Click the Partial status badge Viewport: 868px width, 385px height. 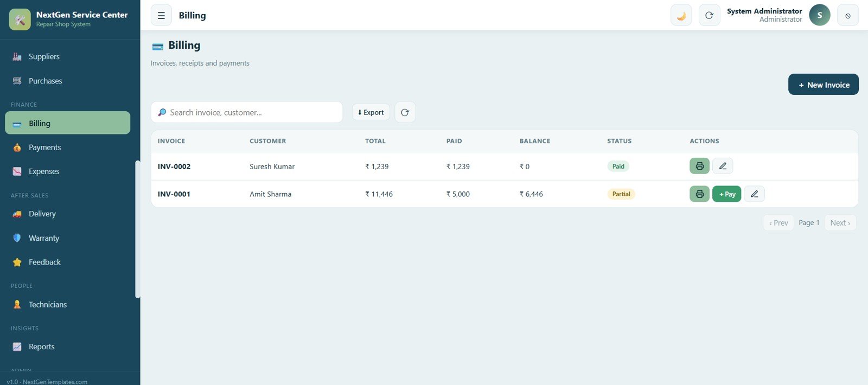pos(621,194)
